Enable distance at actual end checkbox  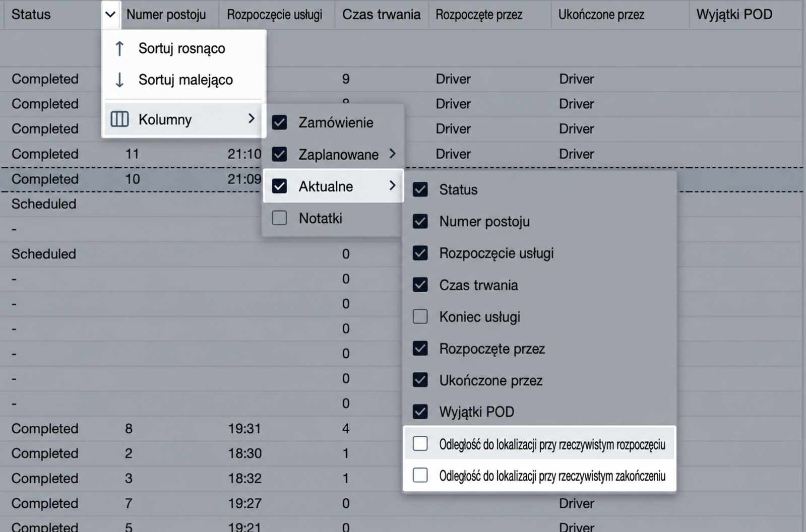tap(420, 475)
